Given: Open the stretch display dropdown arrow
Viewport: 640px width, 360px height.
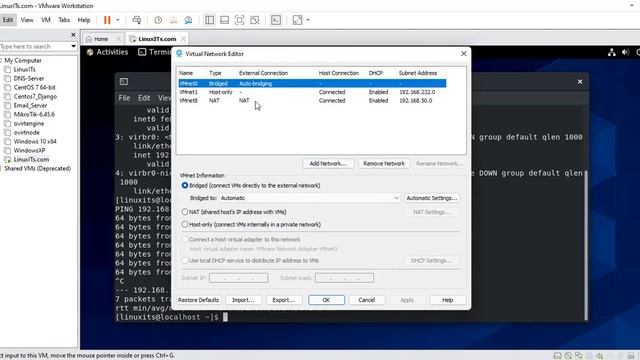Looking at the screenshot, I should pyautogui.click(x=308, y=20).
